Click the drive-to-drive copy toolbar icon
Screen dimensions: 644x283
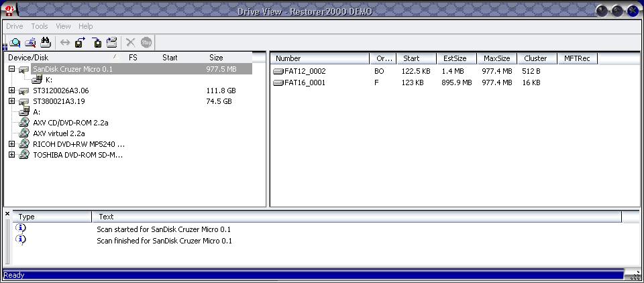112,42
